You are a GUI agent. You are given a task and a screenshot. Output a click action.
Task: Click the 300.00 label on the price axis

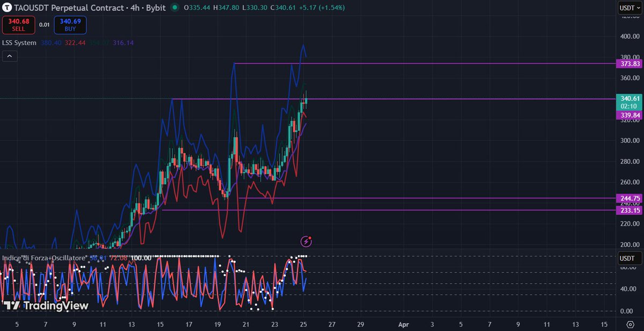click(x=629, y=140)
